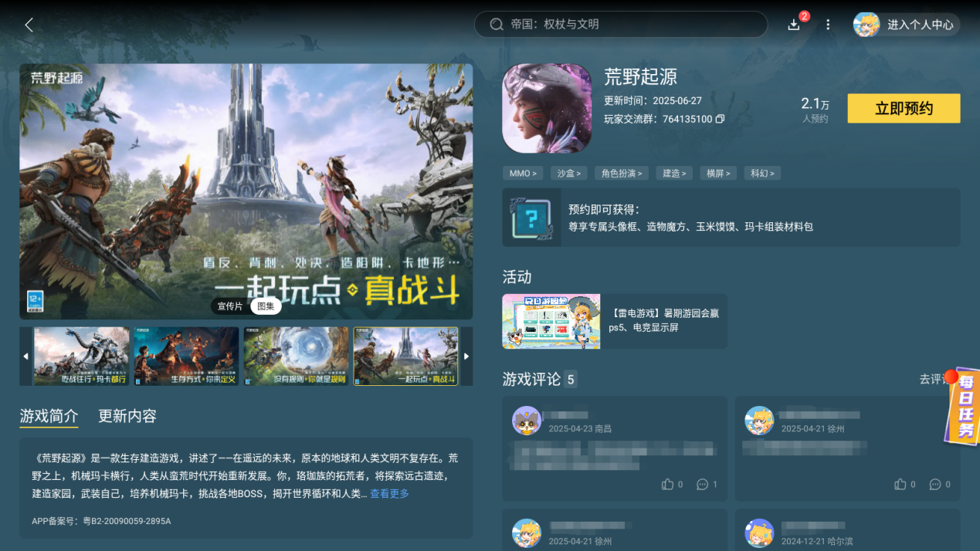
Task: Open the 建造 tag
Action: (x=674, y=174)
